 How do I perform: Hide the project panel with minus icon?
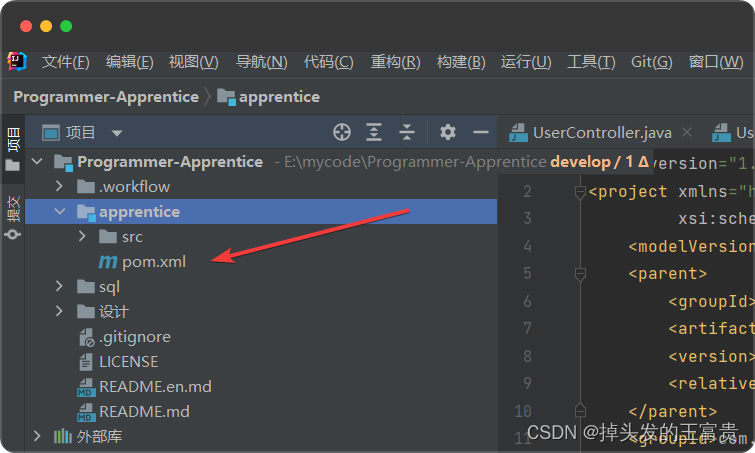[481, 132]
